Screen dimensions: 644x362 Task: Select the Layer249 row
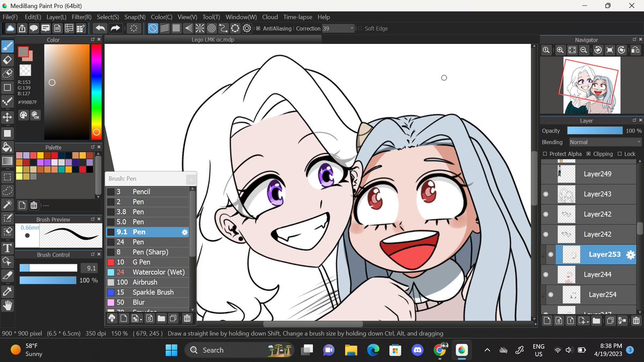(589, 174)
